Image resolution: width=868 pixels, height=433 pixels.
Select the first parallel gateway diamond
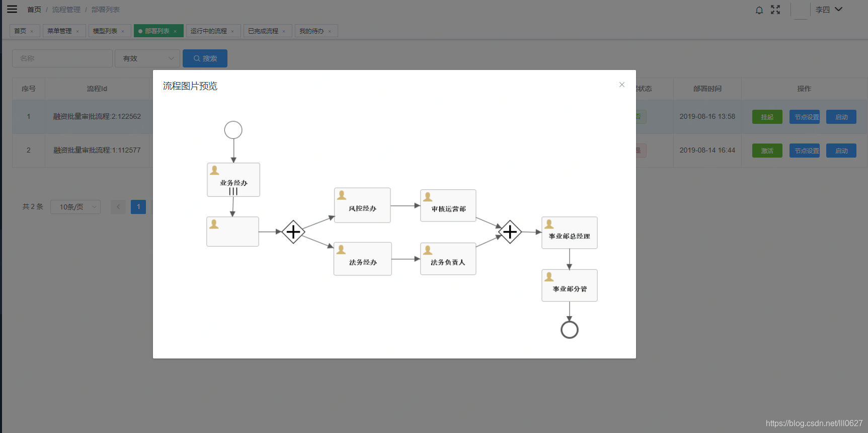pyautogui.click(x=293, y=232)
